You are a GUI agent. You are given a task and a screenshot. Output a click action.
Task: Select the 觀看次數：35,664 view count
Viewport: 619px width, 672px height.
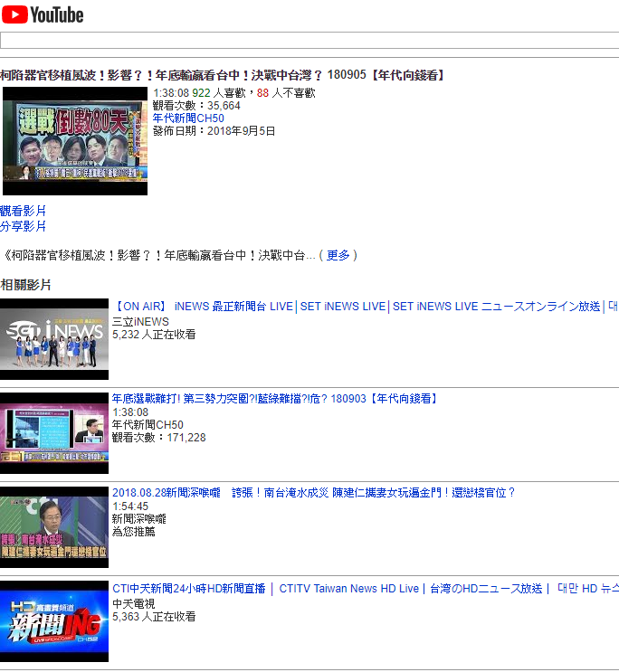coord(196,106)
